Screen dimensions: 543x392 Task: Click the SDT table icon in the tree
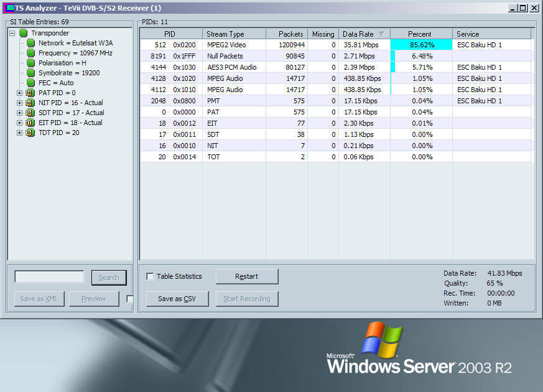coord(30,113)
